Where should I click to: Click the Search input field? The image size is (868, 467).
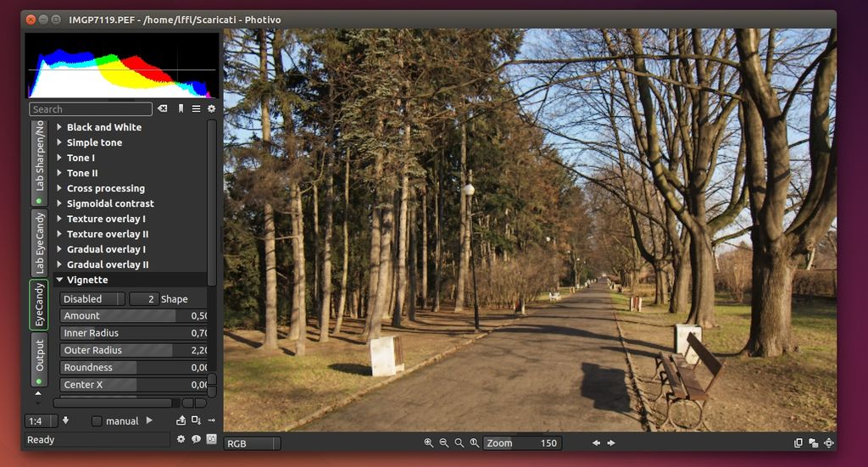point(91,109)
